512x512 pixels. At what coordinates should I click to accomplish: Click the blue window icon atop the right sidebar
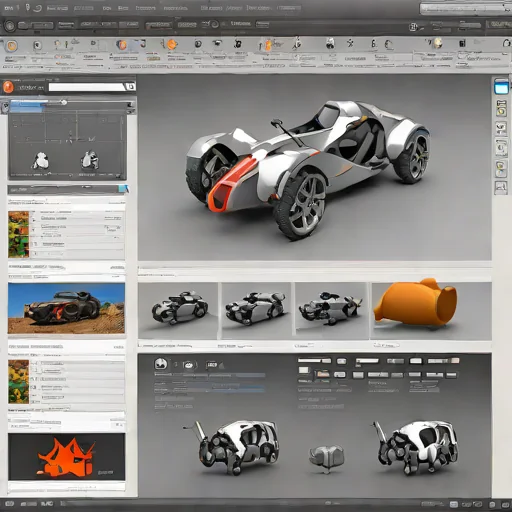(x=501, y=87)
